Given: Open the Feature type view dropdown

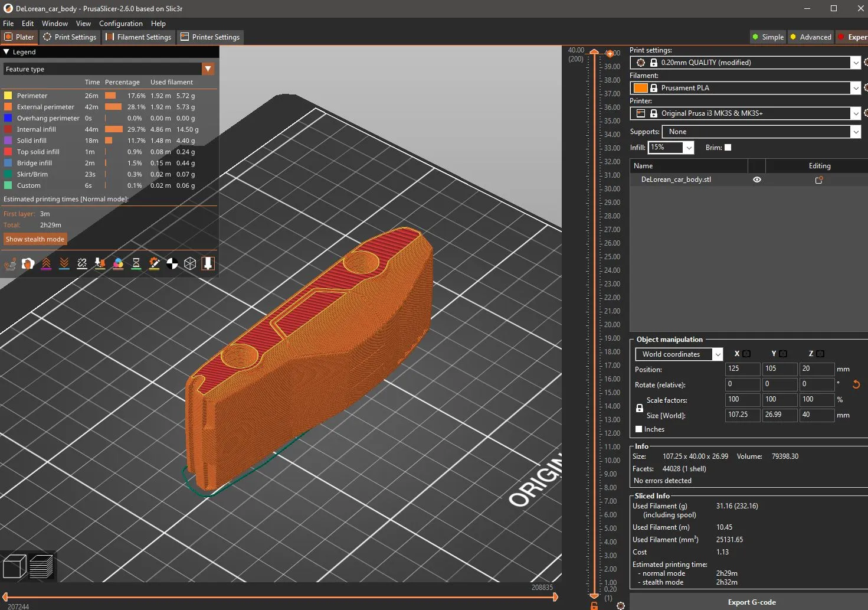Looking at the screenshot, I should point(208,69).
